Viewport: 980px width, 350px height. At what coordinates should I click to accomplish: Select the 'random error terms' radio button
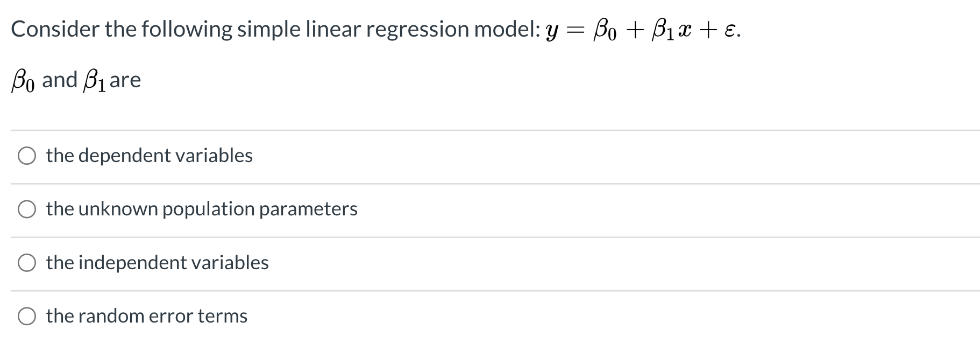27,317
